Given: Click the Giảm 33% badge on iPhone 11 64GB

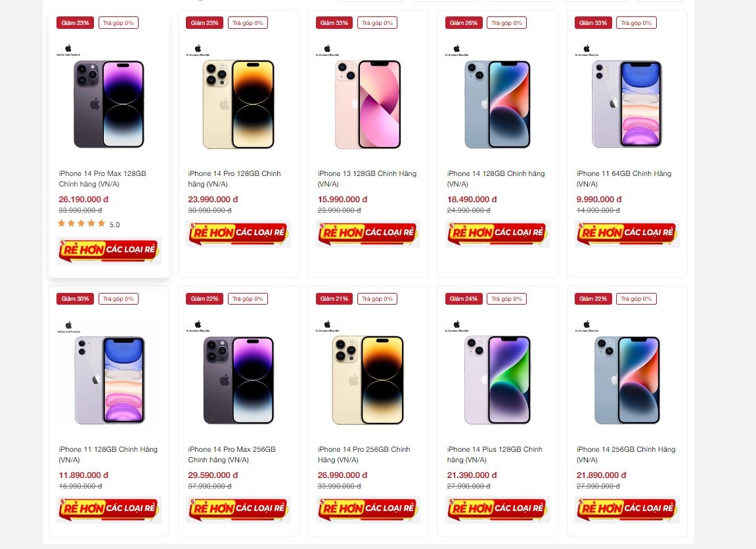Looking at the screenshot, I should 593,23.
